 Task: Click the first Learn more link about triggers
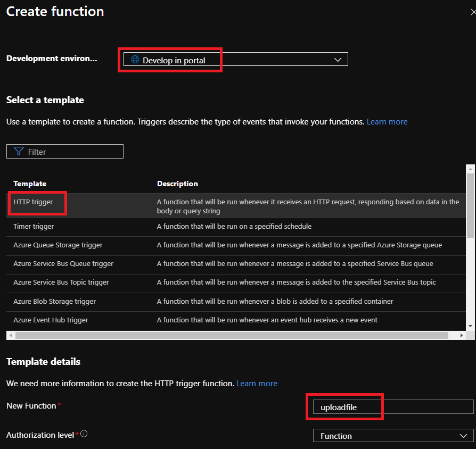387,122
